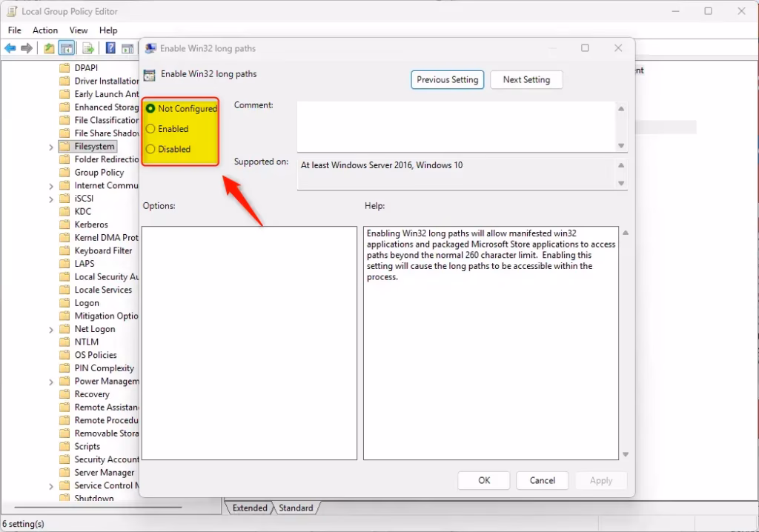Viewport: 759px width, 532px height.
Task: Click the DPAPI folder icon
Action: tap(64, 67)
